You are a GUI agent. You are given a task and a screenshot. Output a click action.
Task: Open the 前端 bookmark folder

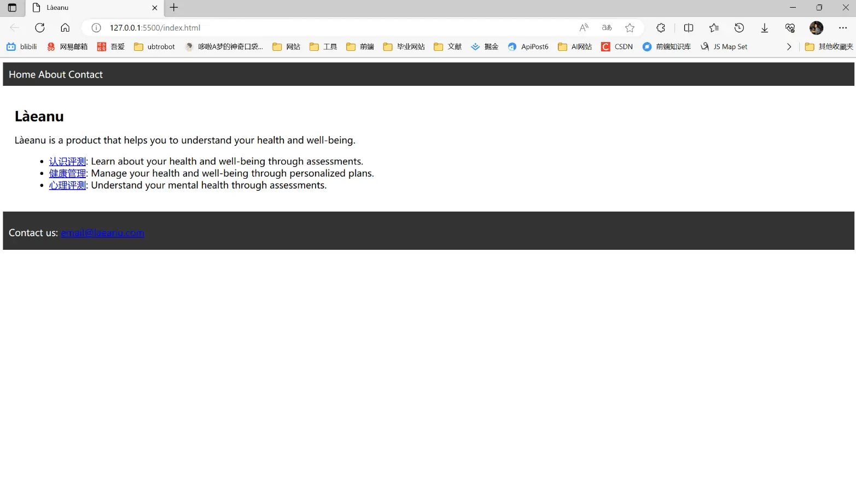click(360, 47)
